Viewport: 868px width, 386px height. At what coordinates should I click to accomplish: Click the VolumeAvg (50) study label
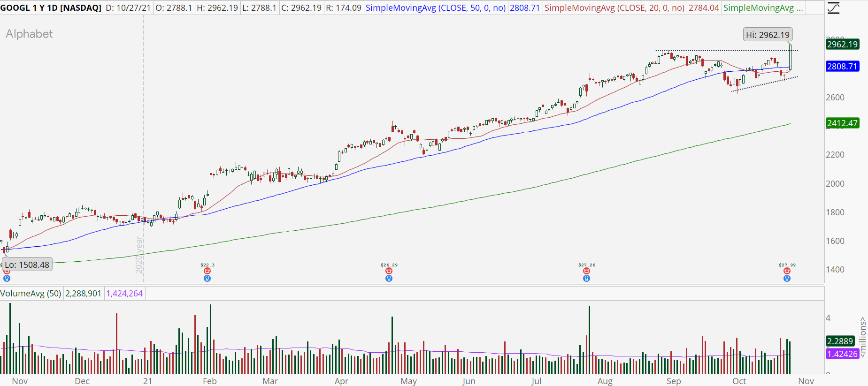click(31, 294)
